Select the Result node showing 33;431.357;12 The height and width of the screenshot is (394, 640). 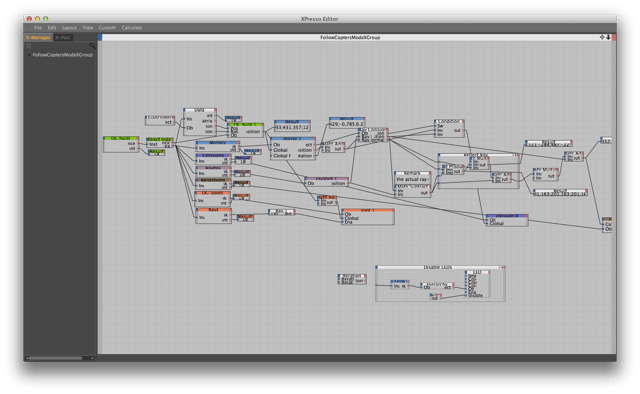[292, 126]
